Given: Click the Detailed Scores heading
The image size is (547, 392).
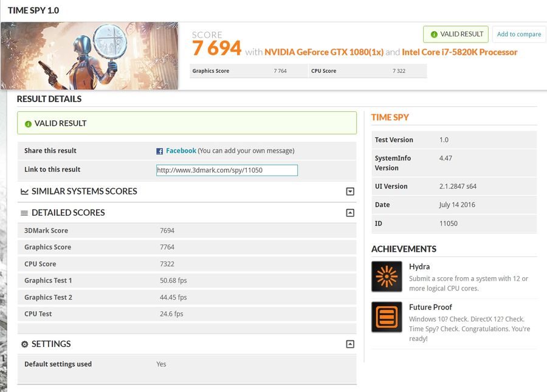Looking at the screenshot, I should (x=68, y=212).
